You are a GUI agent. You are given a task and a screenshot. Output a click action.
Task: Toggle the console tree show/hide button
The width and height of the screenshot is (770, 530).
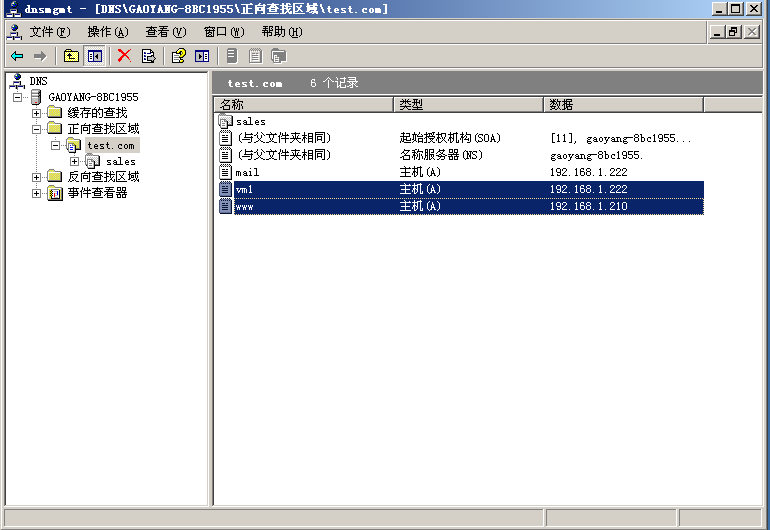coord(94,56)
